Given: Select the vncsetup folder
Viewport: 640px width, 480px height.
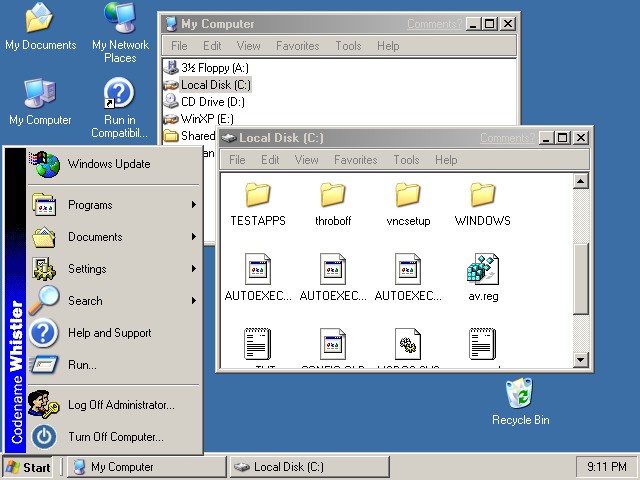Looking at the screenshot, I should click(x=408, y=204).
